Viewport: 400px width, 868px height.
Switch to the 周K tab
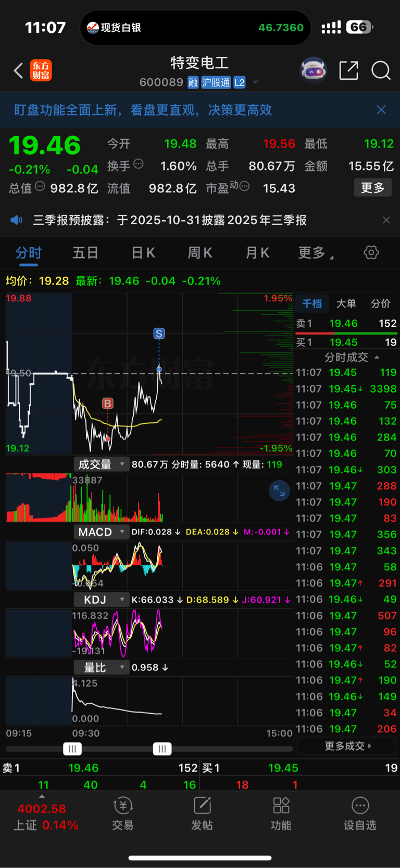[x=200, y=253]
